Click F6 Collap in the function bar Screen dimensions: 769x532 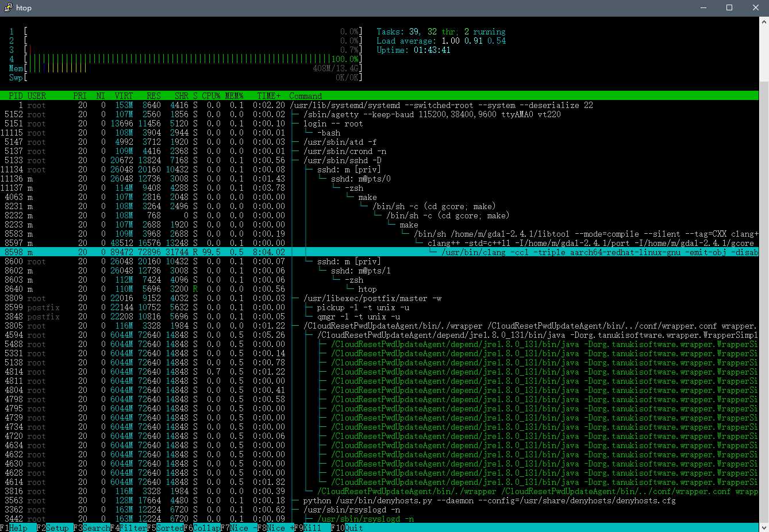coord(202,528)
